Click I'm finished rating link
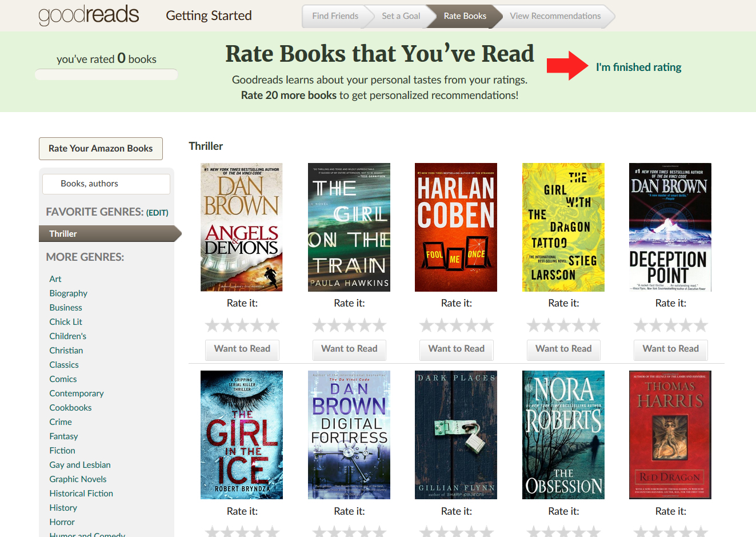The width and height of the screenshot is (756, 537). coord(638,67)
